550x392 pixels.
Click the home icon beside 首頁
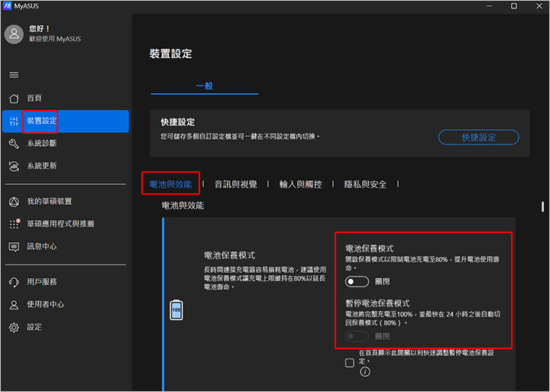click(14, 99)
